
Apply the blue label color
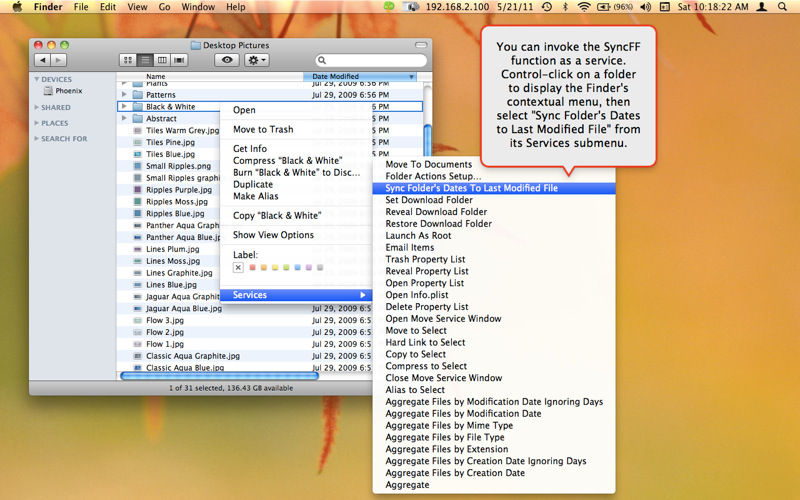[x=297, y=267]
